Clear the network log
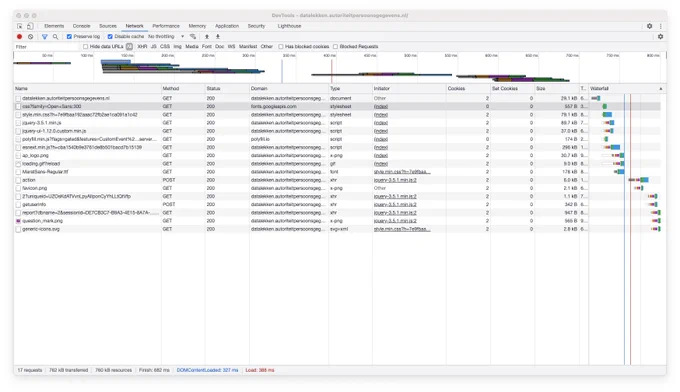Screen dimensions: 680x392 (x=30, y=37)
